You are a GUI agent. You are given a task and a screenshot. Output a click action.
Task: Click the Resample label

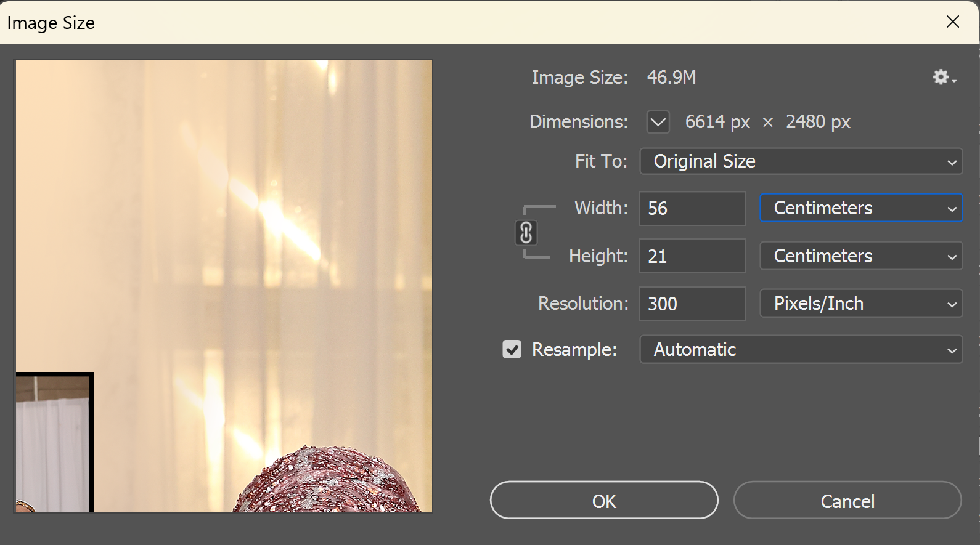574,350
